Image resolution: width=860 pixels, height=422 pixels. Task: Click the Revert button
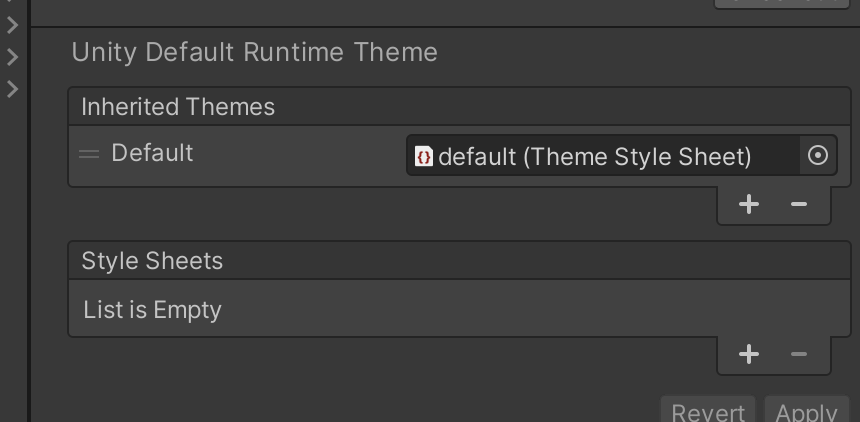(708, 412)
